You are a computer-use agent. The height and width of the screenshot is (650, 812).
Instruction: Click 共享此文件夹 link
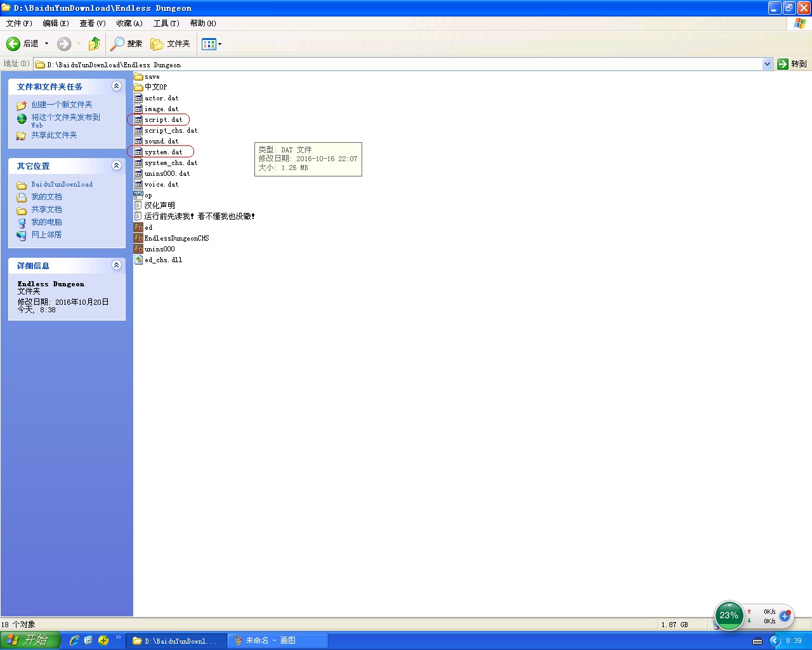click(x=54, y=135)
